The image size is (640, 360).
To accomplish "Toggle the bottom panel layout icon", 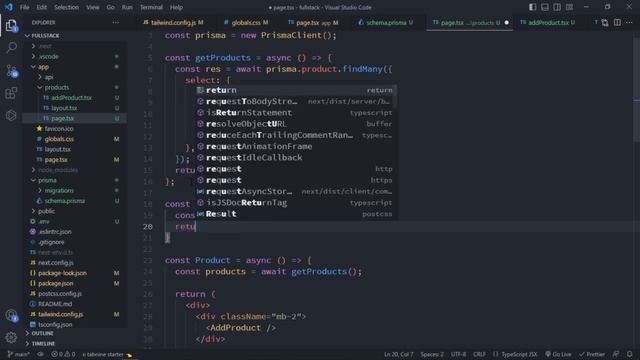I will click(544, 7).
